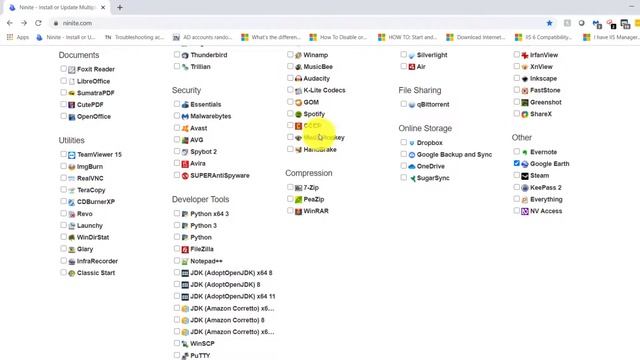Click JDK (AdoptOpenJDK) x64 11 label

point(233,296)
